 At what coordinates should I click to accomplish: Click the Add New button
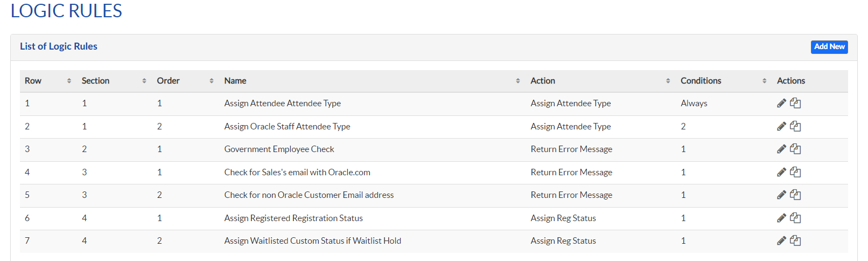point(829,47)
